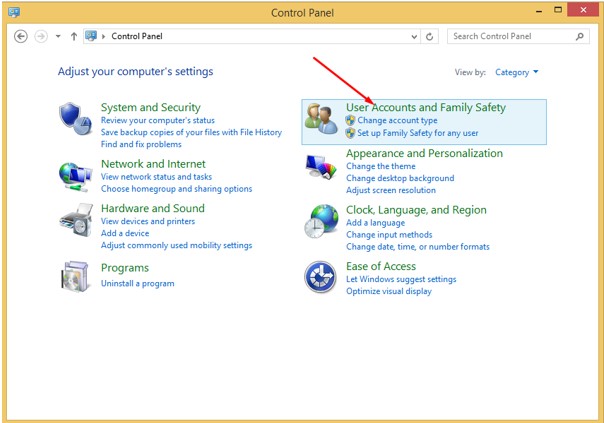Open the Appearance and Personalization monitor icon
The width and height of the screenshot is (604, 423).
point(321,166)
